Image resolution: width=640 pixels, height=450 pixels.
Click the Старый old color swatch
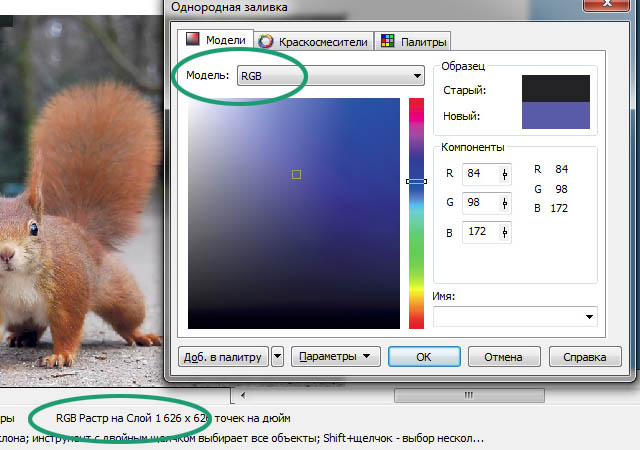click(556, 89)
